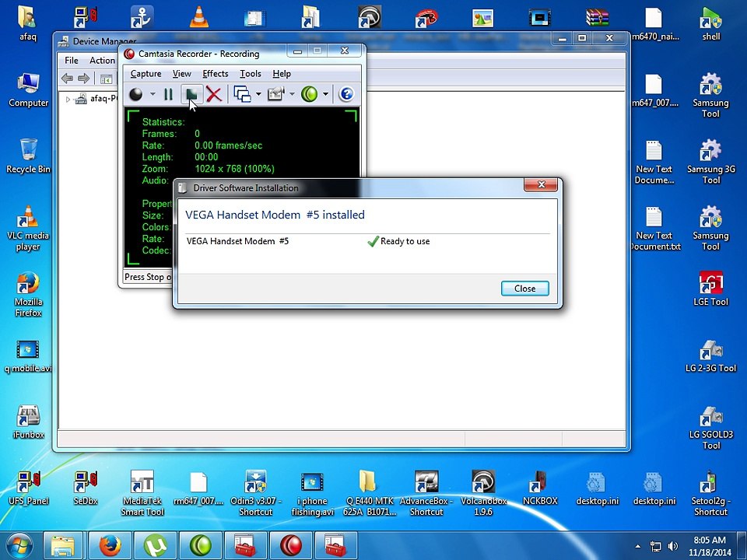Expand capture region dropdown arrow
This screenshot has width=747, height=560.
258,94
